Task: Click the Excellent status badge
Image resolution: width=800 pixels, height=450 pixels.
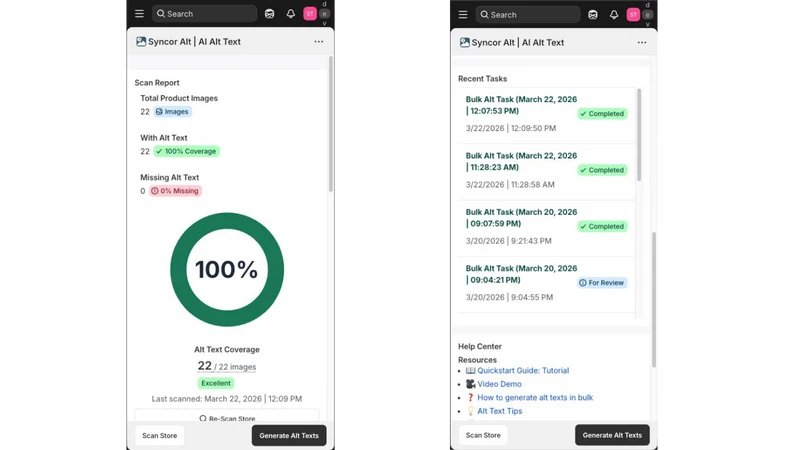Action: click(215, 383)
